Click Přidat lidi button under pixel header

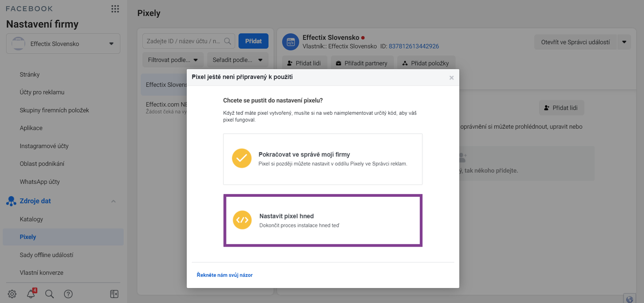click(304, 63)
